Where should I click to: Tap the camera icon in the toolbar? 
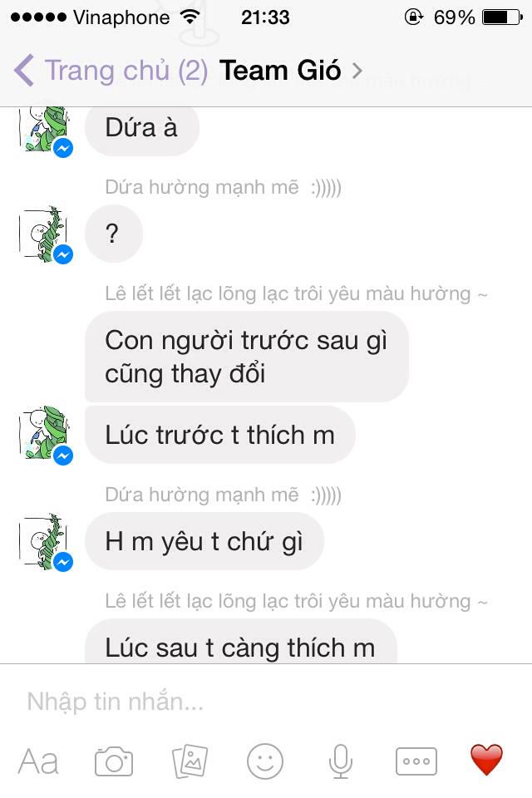[x=114, y=761]
